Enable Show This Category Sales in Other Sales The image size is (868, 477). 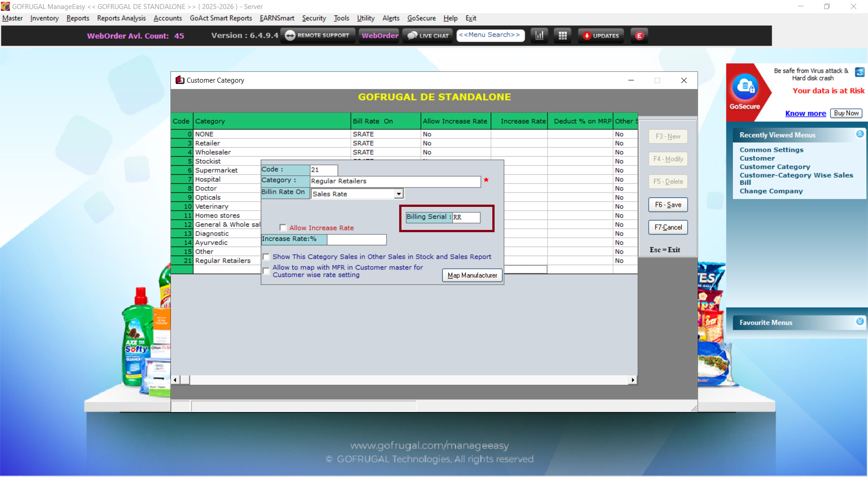pyautogui.click(x=266, y=257)
